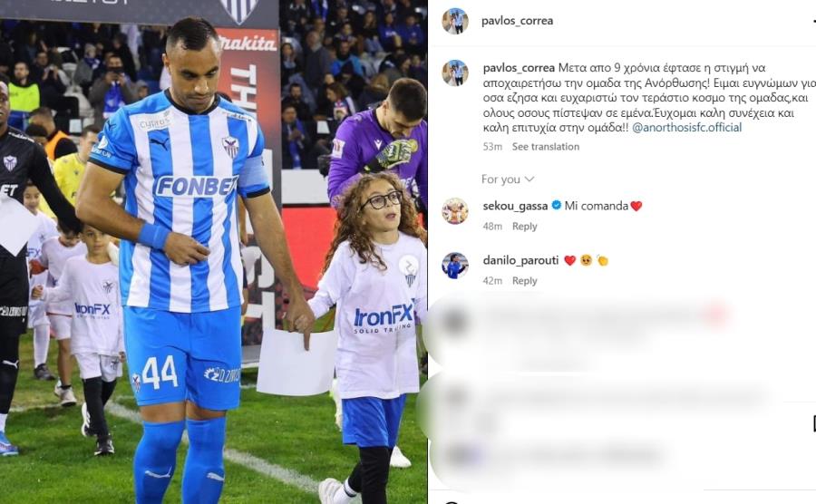Click the 48m timestamp on sekou_gassa comment

492,227
